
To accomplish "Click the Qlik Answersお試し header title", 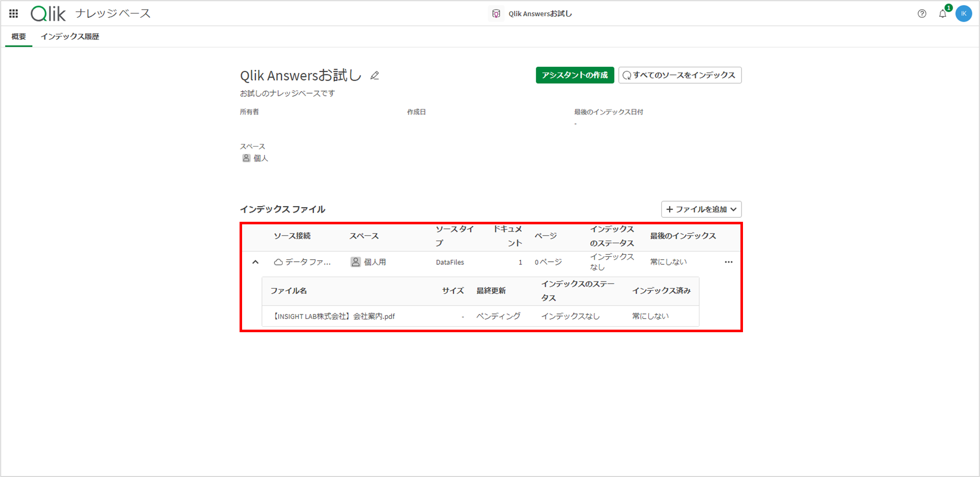I will [540, 14].
